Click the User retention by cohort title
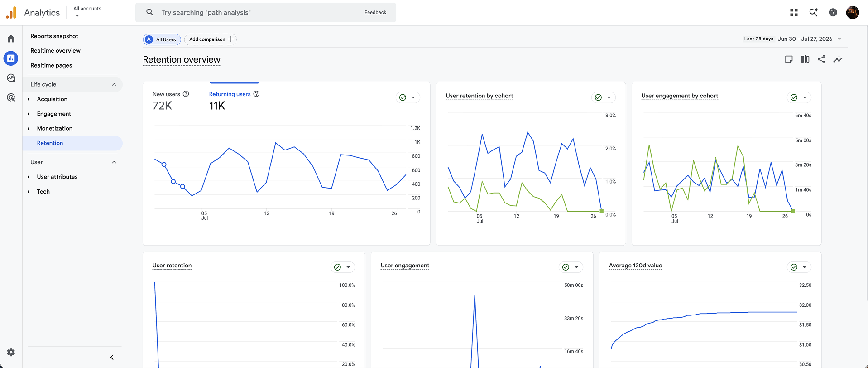868x368 pixels. (x=480, y=96)
